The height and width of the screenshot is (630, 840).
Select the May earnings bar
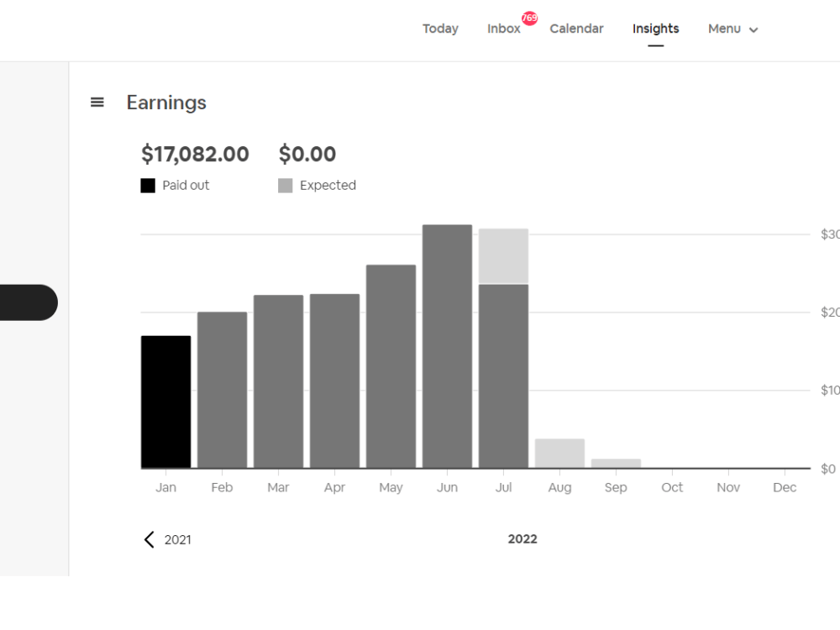tap(391, 366)
